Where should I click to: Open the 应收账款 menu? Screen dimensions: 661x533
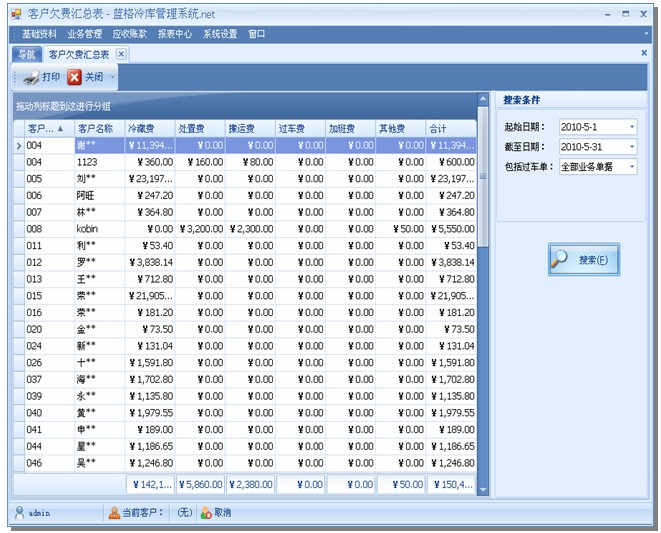coord(130,34)
